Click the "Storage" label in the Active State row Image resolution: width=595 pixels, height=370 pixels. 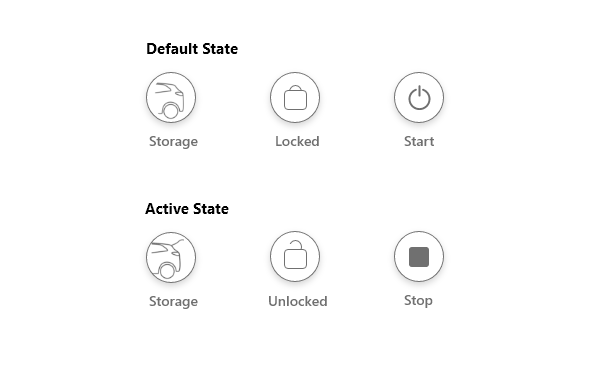tap(173, 301)
